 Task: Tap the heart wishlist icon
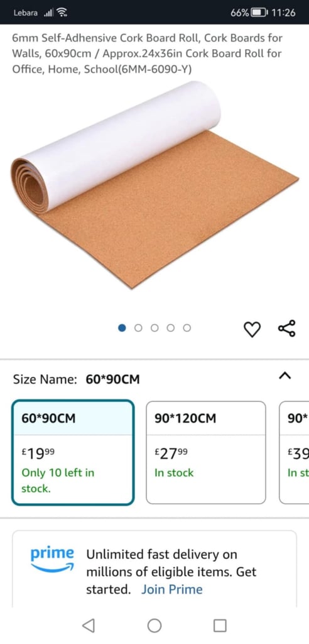coord(252,330)
